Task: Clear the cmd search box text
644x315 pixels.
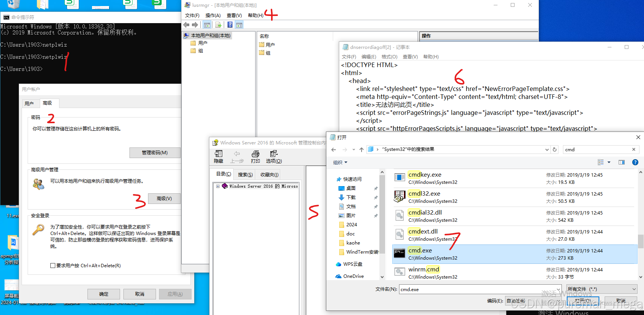Action: tap(634, 149)
